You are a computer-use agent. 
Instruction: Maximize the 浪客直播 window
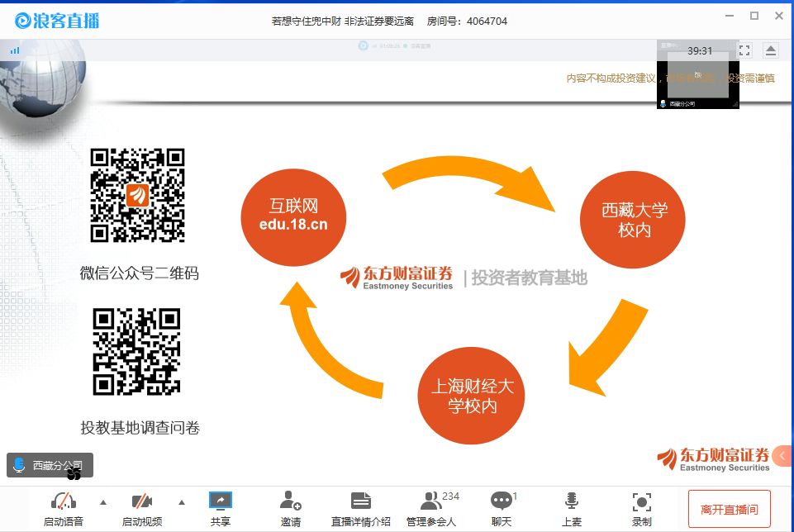(754, 17)
